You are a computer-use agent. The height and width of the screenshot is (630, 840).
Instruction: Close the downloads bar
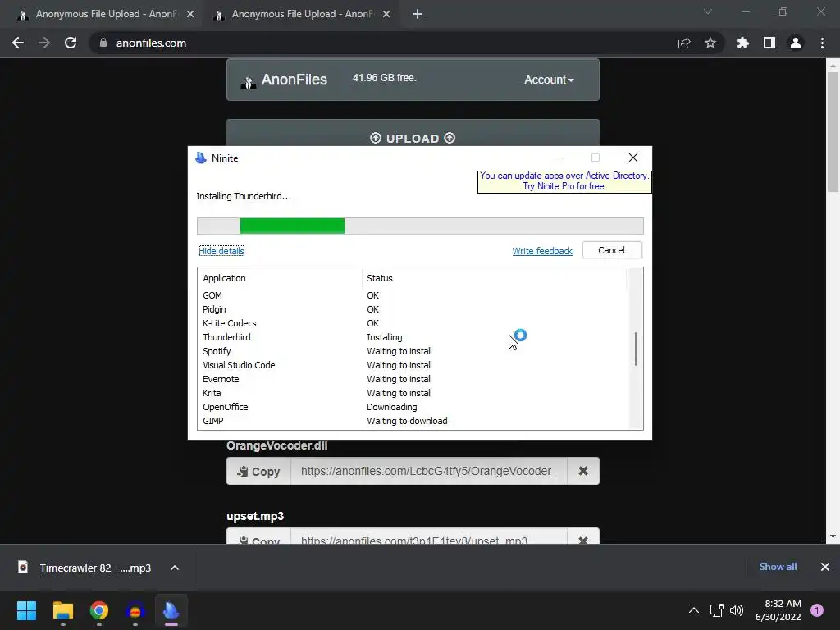825,567
